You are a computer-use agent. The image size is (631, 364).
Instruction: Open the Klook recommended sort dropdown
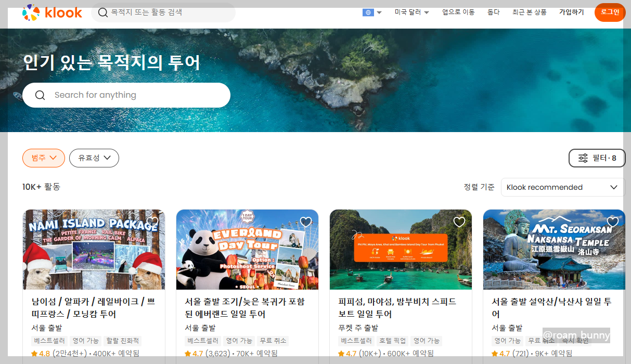tap(563, 187)
